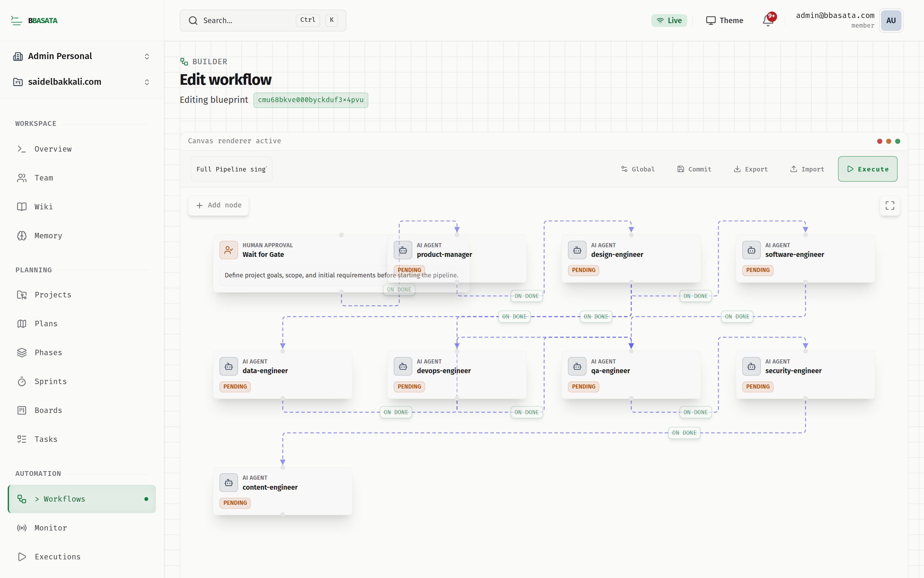Click the Plans map icon
Viewport: 924px width, 578px height.
(22, 324)
